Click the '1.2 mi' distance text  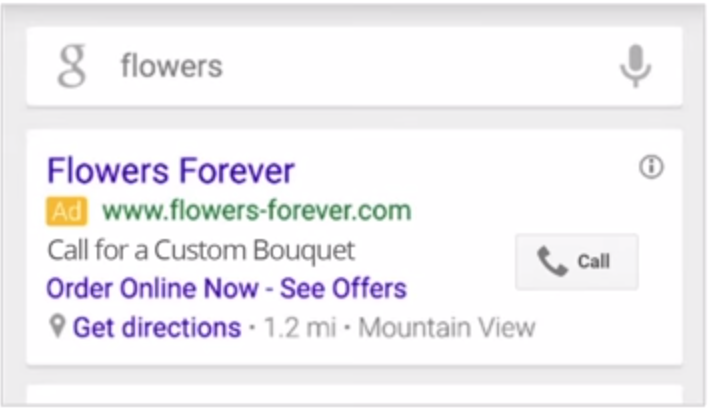(299, 327)
